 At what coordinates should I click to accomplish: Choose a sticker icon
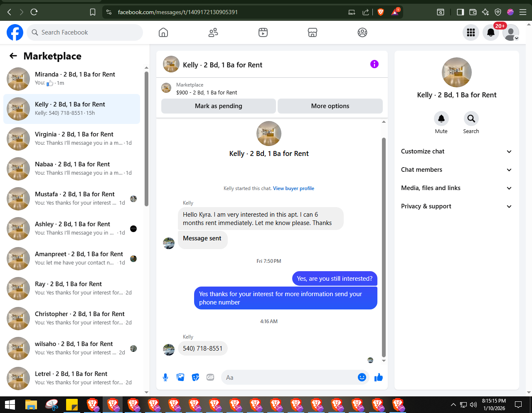(195, 377)
